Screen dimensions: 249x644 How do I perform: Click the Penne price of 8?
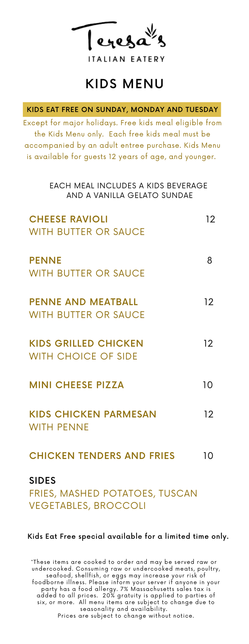[209, 260]
